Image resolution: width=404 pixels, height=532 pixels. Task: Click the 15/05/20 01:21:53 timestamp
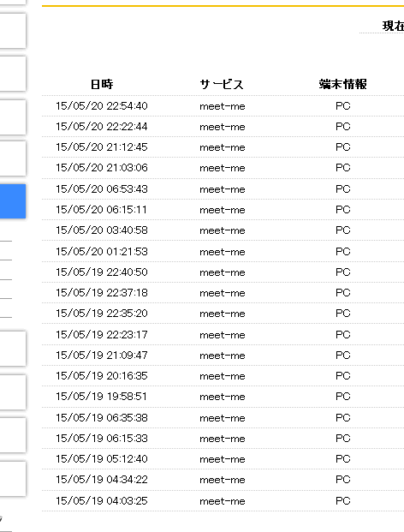[102, 252]
